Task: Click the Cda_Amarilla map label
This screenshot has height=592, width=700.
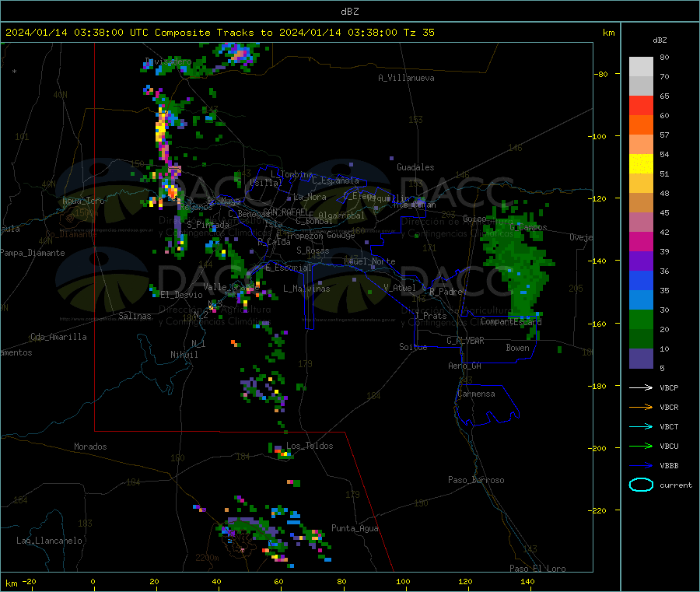Action: [58, 337]
